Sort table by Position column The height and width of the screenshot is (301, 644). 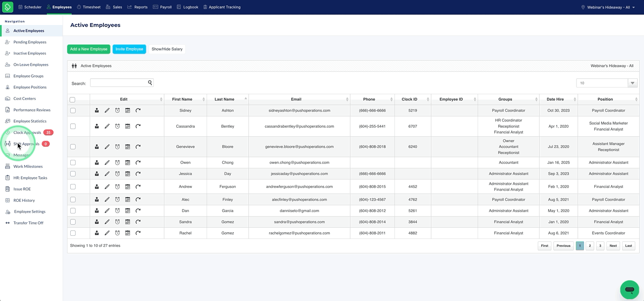click(x=609, y=99)
